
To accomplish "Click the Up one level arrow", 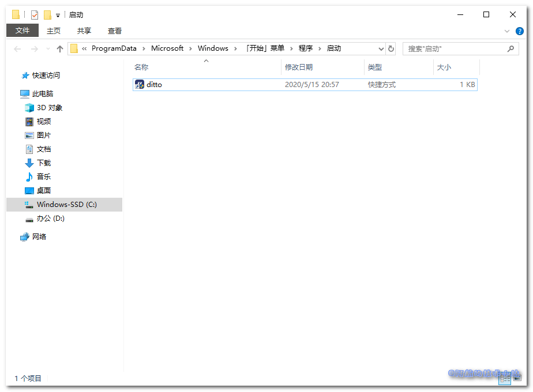I will tap(60, 49).
